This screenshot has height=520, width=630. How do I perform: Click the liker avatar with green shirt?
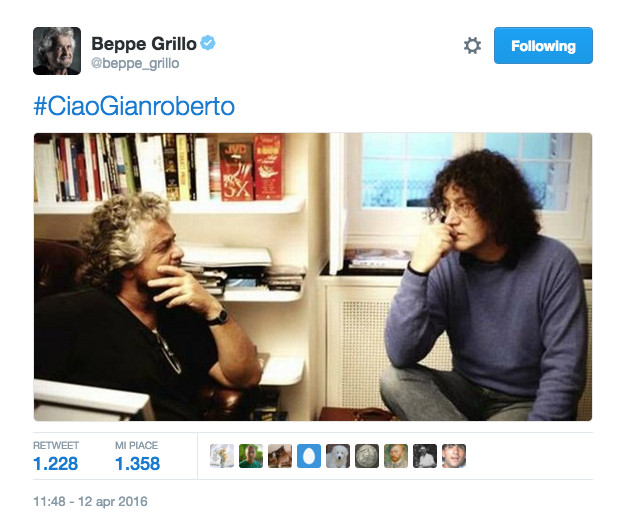point(251,456)
